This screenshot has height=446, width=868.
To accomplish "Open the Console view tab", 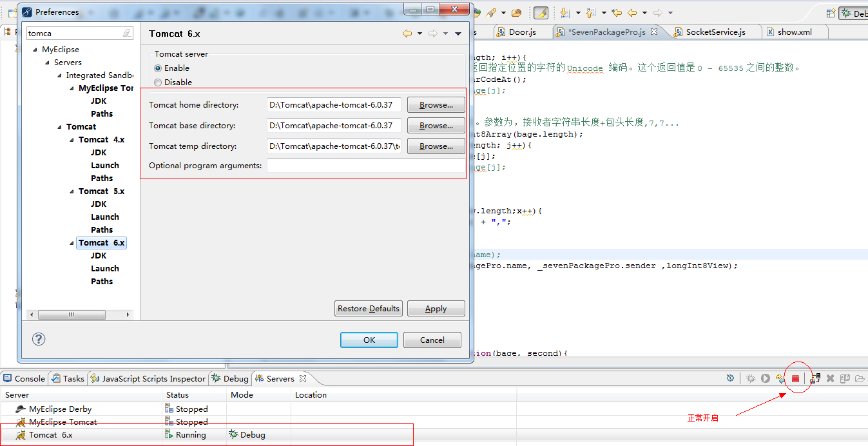I will pos(24,378).
